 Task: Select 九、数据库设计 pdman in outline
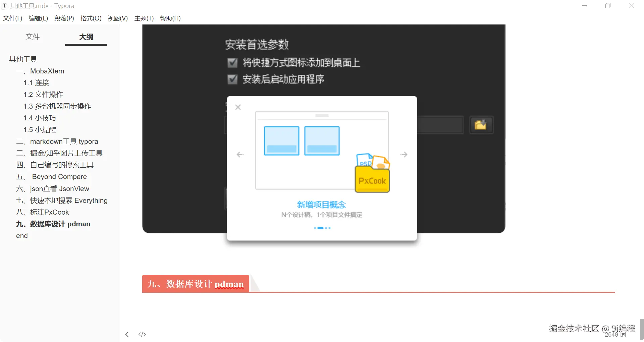(x=53, y=224)
